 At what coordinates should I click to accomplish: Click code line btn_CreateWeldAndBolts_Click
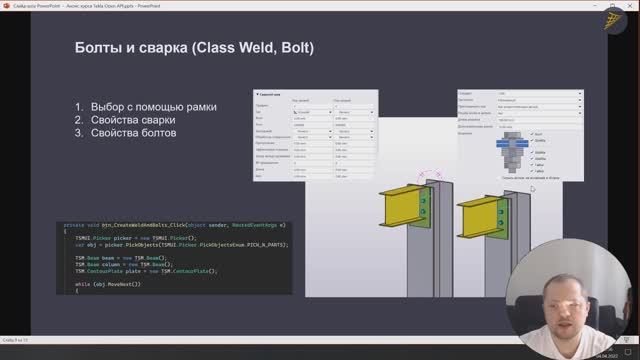174,225
